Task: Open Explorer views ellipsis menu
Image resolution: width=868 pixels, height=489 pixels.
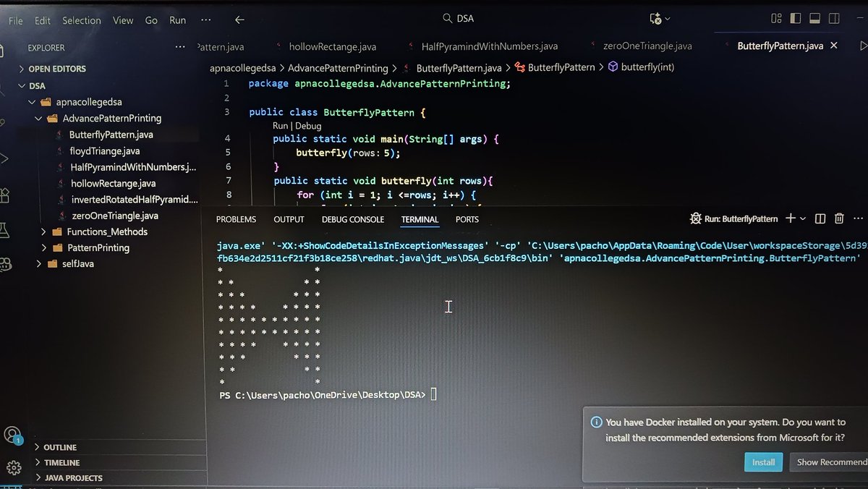Action: coord(180,47)
